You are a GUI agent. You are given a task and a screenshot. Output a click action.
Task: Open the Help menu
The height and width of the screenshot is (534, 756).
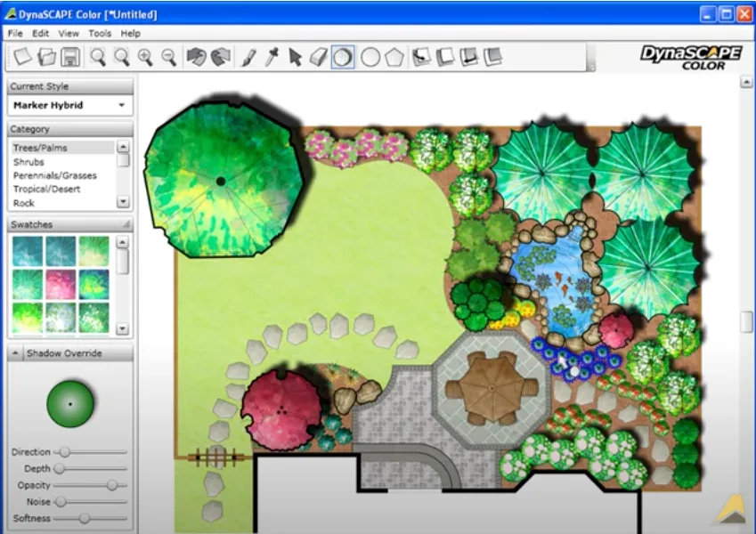(x=130, y=33)
